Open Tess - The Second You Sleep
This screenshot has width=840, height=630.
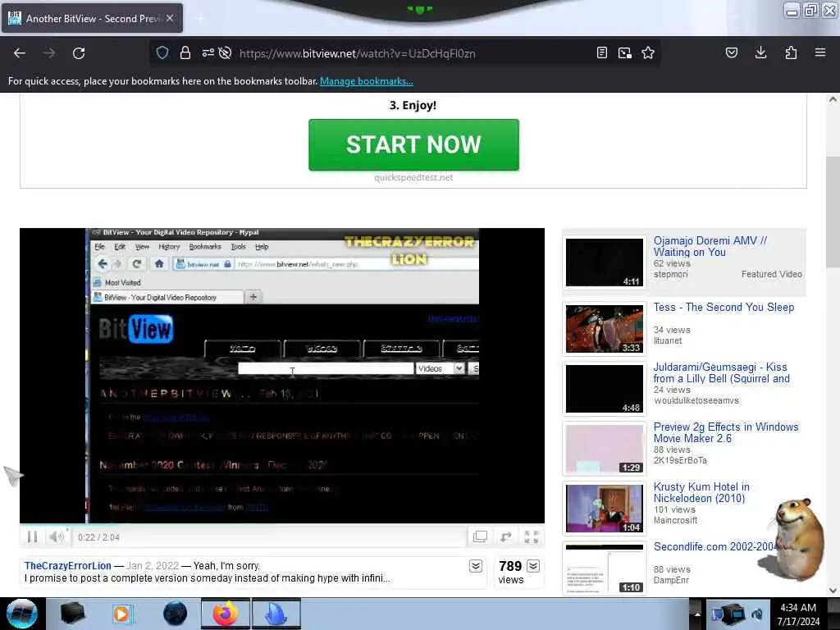click(724, 307)
